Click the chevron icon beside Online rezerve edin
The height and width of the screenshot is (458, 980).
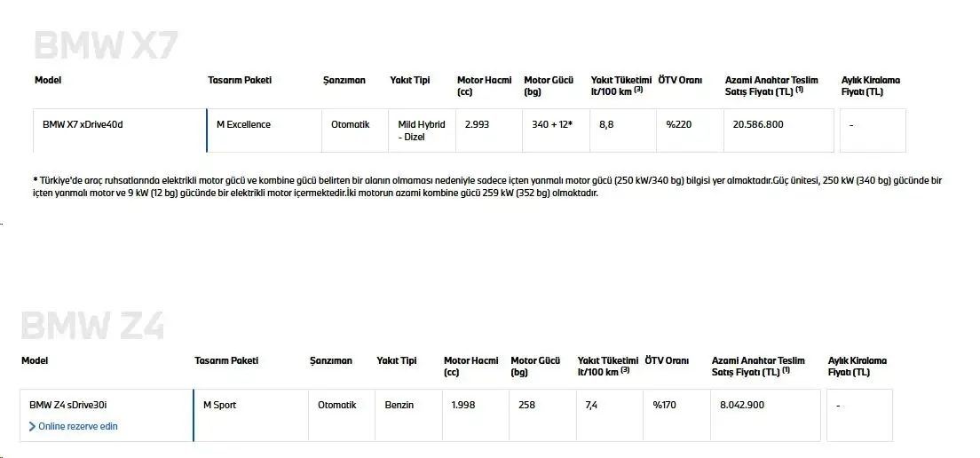tap(33, 426)
